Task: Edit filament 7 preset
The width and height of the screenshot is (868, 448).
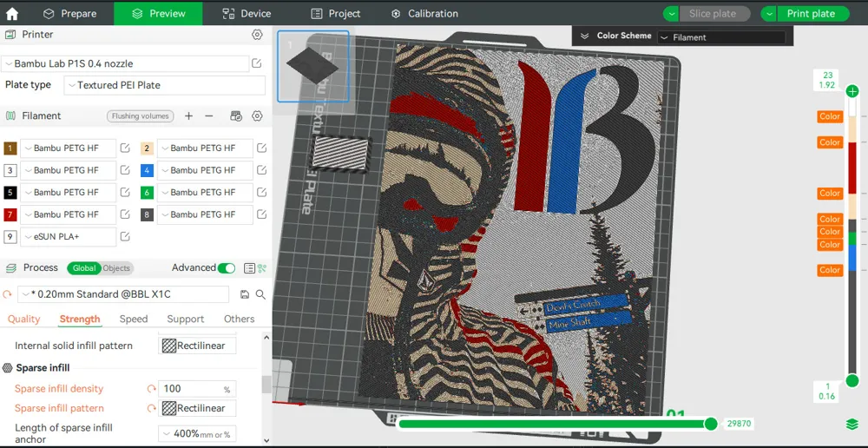Action: tap(125, 214)
